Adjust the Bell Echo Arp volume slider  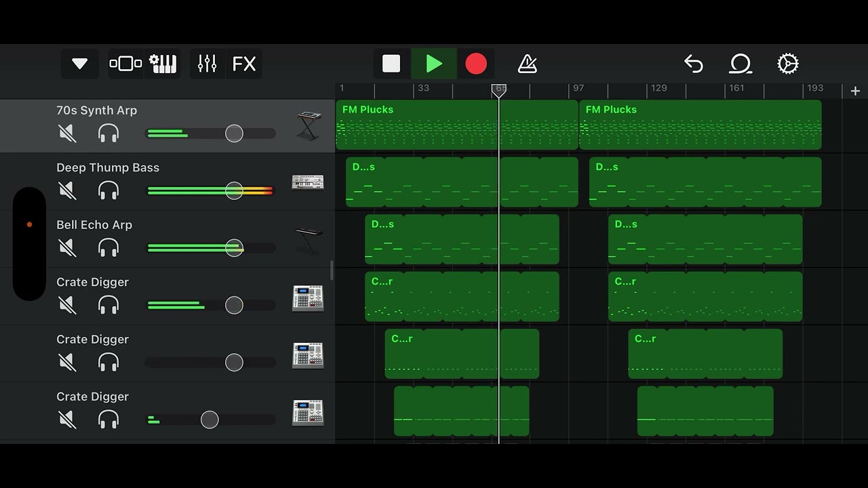pos(234,248)
